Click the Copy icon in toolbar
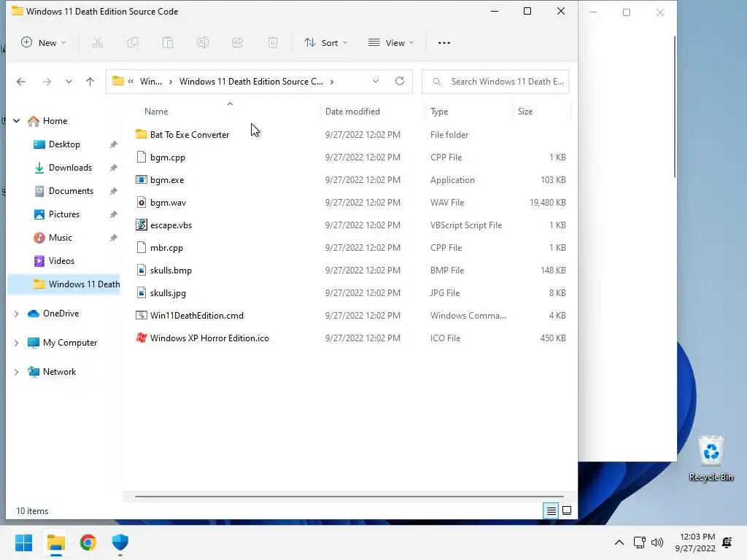747x560 pixels. pos(133,43)
